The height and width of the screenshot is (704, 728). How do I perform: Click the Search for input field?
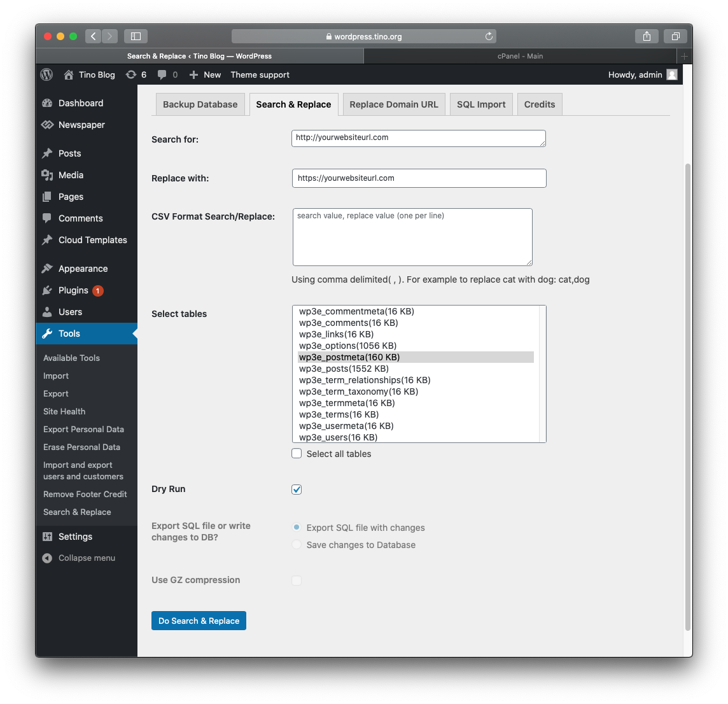click(x=418, y=138)
